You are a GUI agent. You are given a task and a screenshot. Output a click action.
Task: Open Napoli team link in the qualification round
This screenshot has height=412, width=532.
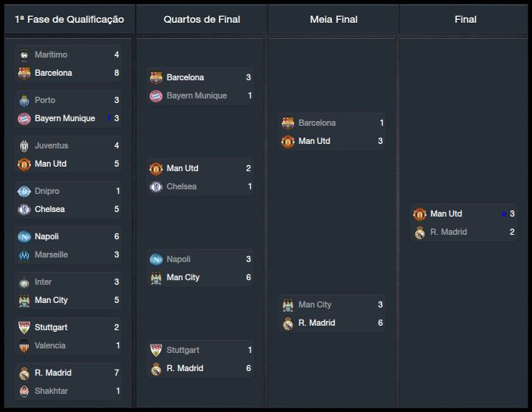tap(47, 236)
